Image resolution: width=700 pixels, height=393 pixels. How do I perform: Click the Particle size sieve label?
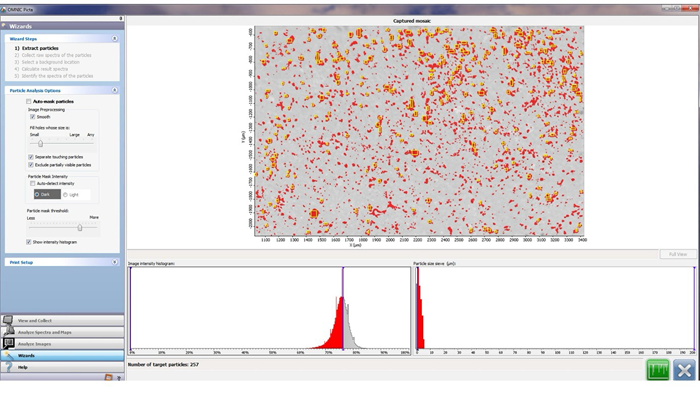(x=434, y=263)
